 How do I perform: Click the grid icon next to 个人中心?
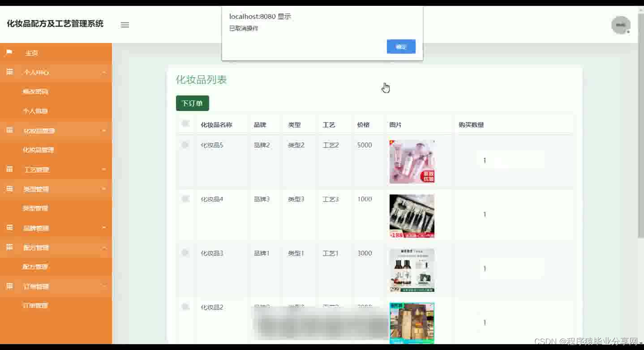click(x=9, y=72)
